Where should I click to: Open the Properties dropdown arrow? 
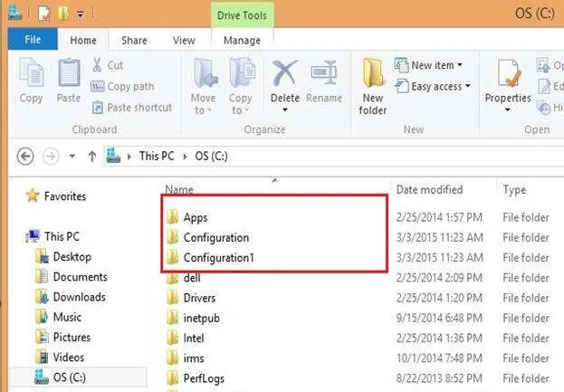508,110
